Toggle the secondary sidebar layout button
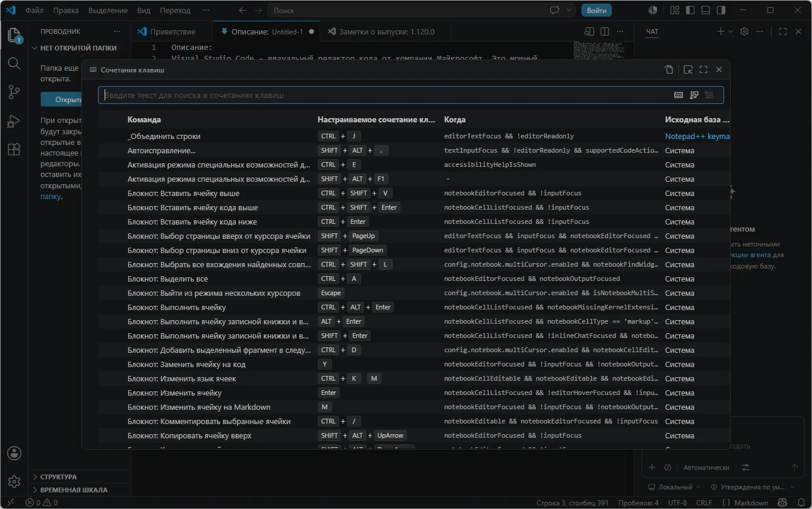The height and width of the screenshot is (509, 812). (721, 10)
